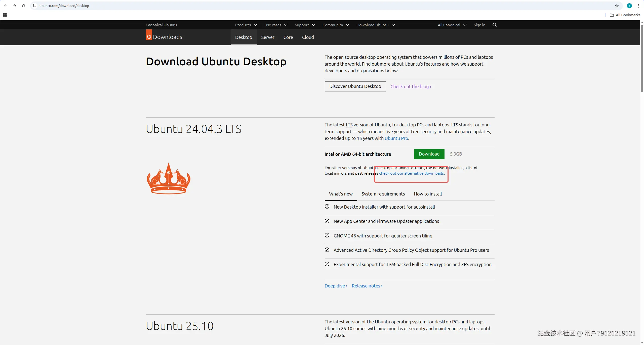
Task: Open the Support navigation dropdown
Action: (305, 25)
